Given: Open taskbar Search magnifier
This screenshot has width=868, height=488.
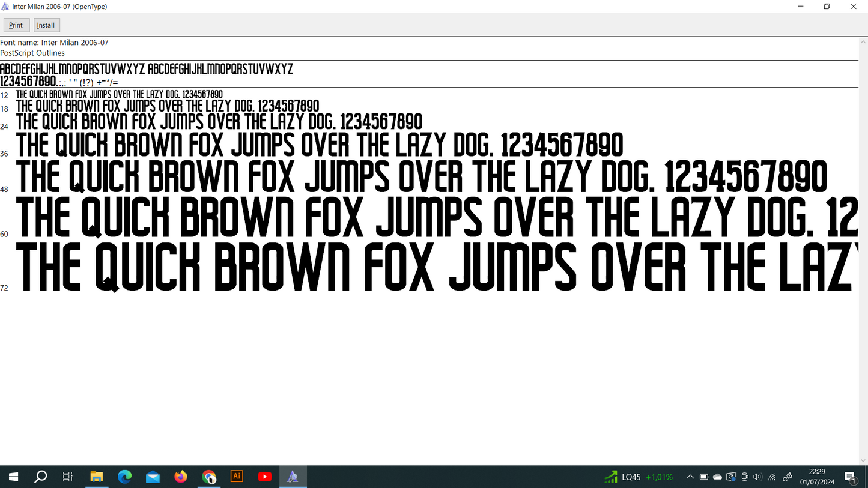Looking at the screenshot, I should pyautogui.click(x=41, y=477).
